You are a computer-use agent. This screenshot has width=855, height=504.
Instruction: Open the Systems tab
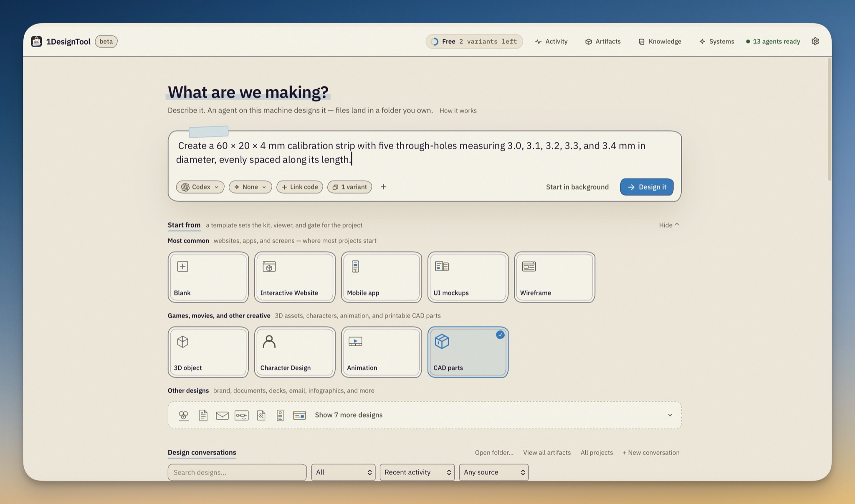tap(716, 41)
